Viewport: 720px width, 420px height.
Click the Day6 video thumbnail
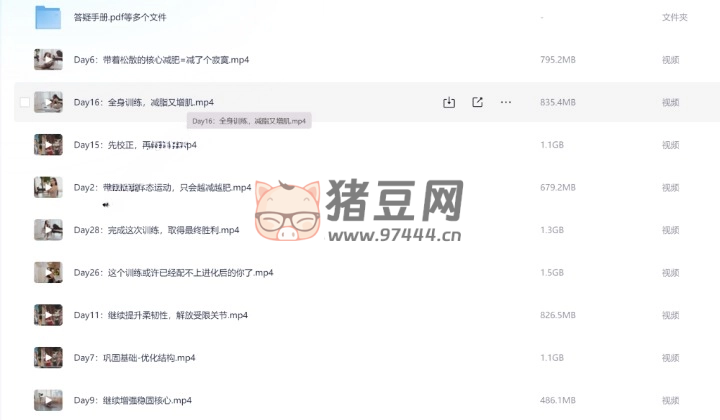[x=48, y=60]
